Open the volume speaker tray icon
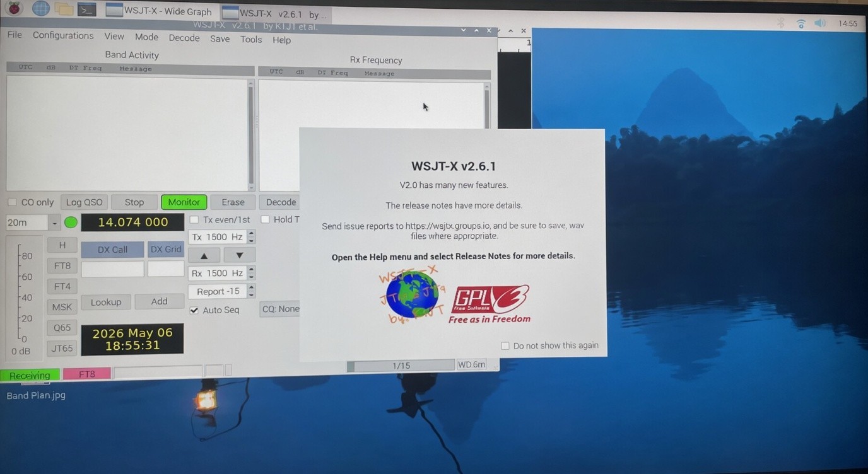 820,23
